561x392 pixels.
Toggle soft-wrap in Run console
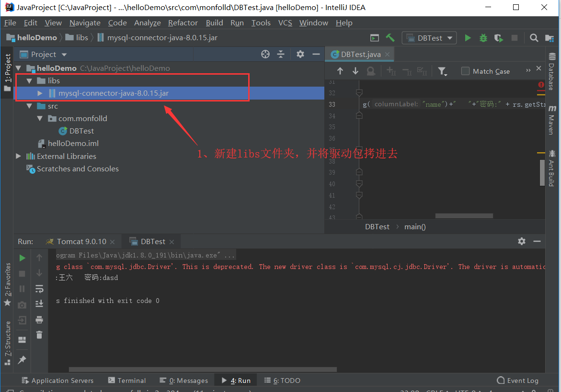click(39, 289)
